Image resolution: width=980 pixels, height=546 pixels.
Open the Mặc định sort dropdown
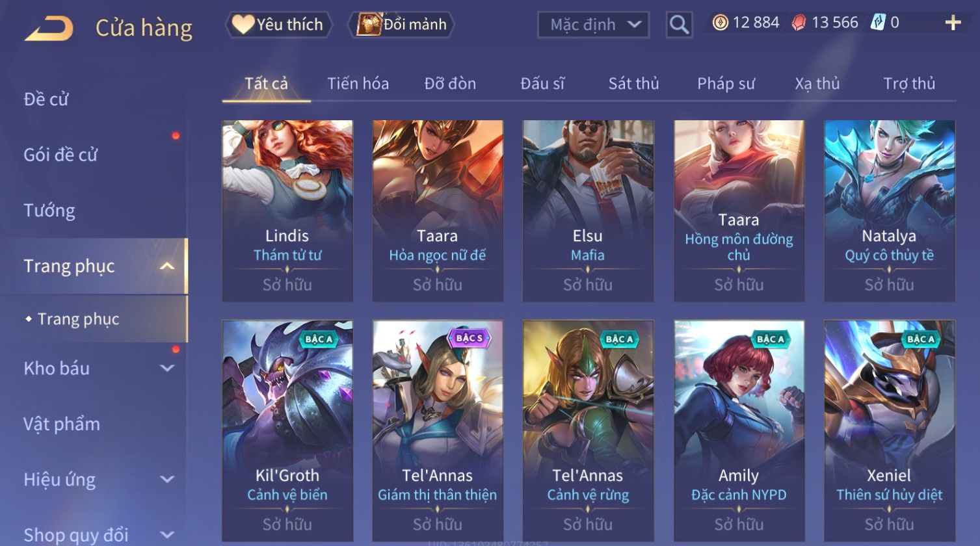point(593,25)
